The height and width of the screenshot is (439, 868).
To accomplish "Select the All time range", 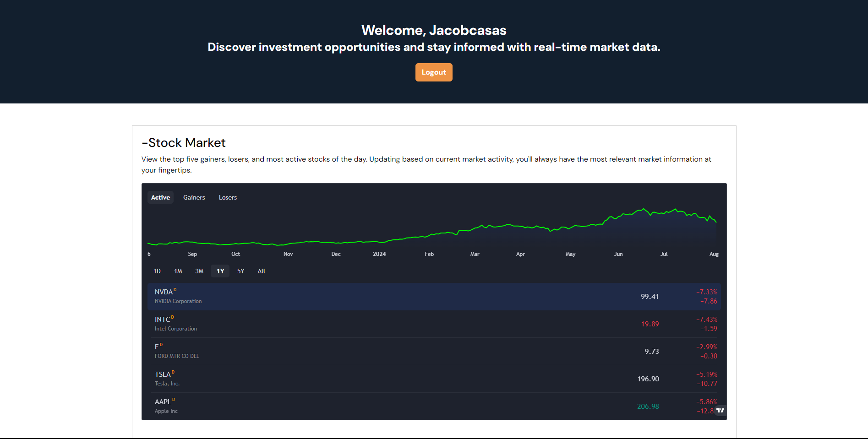I will pos(262,271).
